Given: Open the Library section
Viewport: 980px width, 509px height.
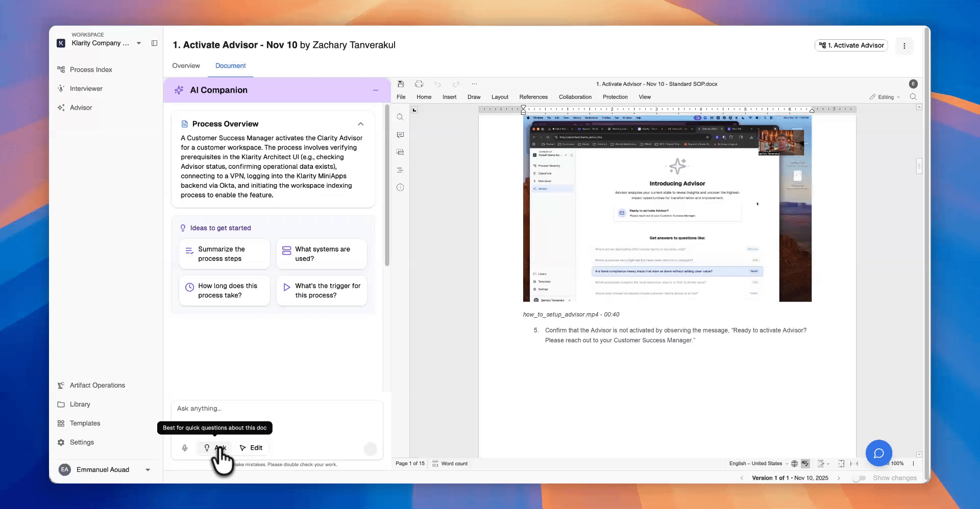Looking at the screenshot, I should pos(74,404).
